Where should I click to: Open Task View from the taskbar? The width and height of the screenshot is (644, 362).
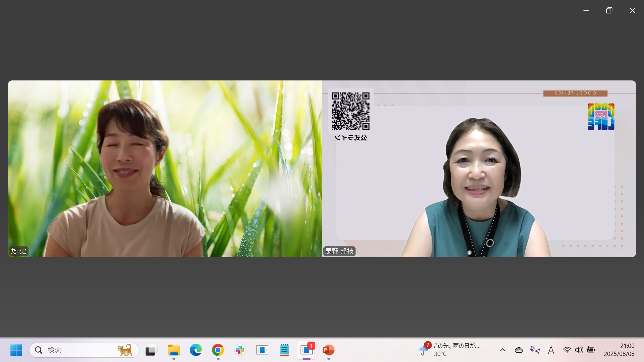(x=151, y=350)
